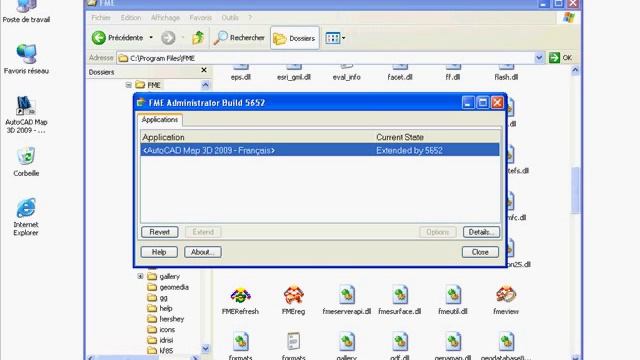This screenshot has height=360, width=640.
Task: Click the Details... button
Action: coord(481,232)
